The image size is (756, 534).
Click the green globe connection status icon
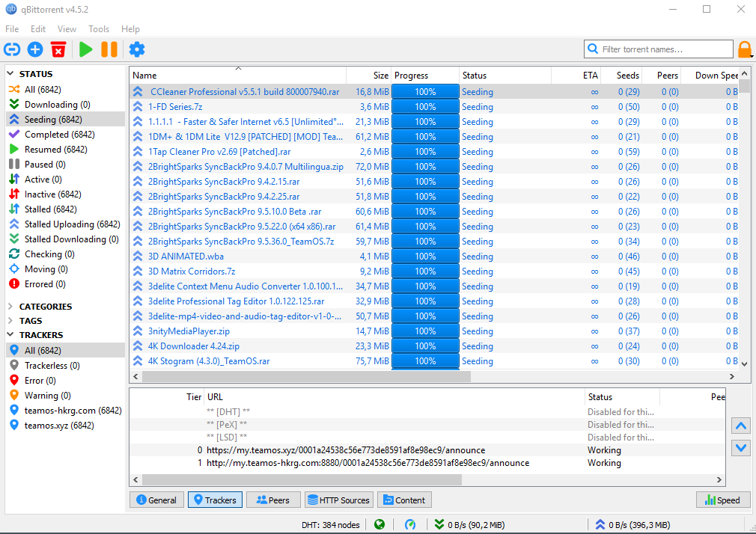coord(379,524)
